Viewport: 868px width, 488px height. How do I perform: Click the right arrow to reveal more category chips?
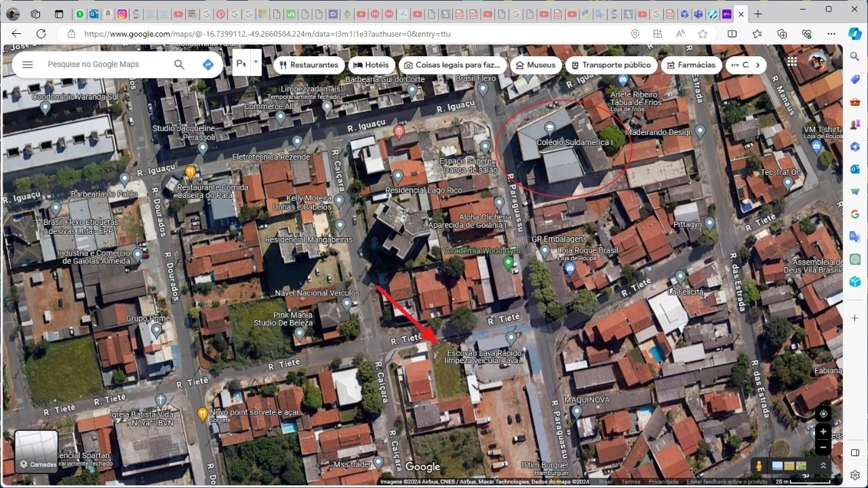pos(757,65)
